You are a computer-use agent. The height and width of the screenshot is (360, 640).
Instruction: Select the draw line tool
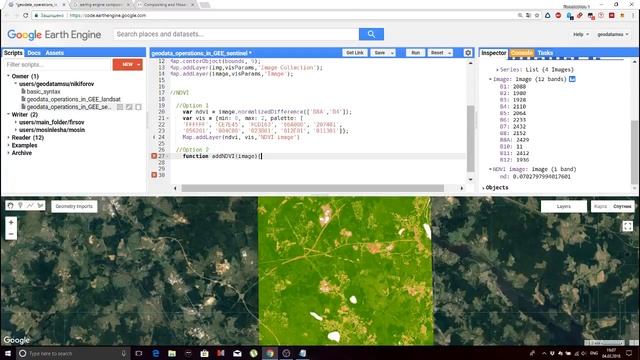click(30, 206)
